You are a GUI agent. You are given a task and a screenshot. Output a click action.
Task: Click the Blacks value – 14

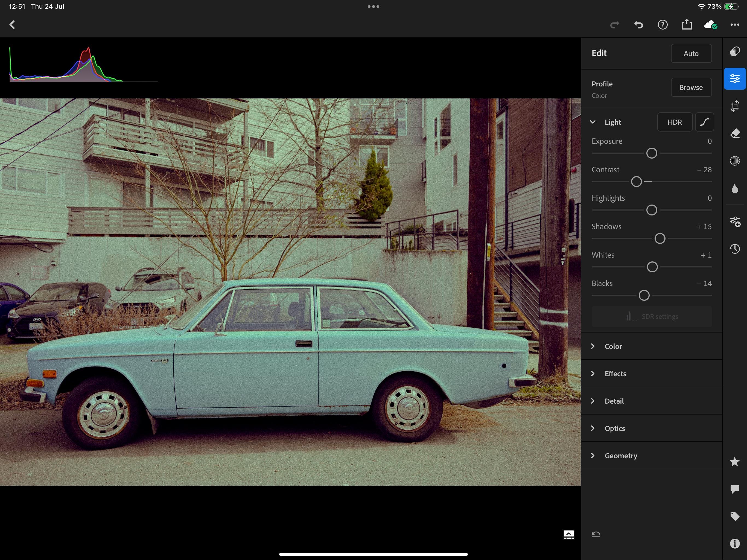click(704, 283)
